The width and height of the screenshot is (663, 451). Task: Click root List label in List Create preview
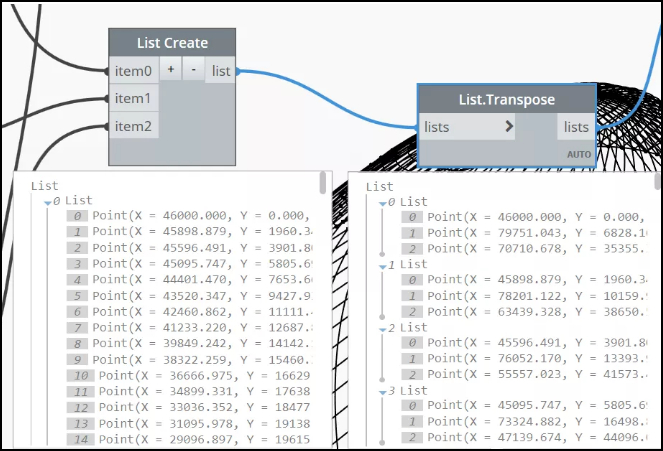[x=44, y=186]
